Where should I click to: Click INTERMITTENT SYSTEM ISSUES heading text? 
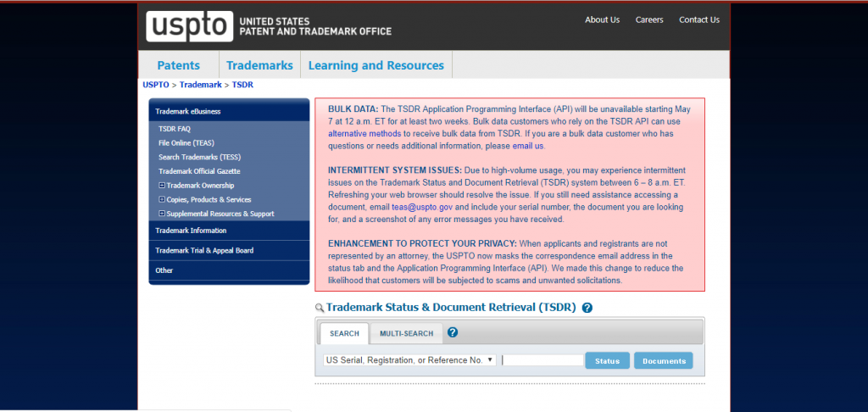click(x=395, y=170)
